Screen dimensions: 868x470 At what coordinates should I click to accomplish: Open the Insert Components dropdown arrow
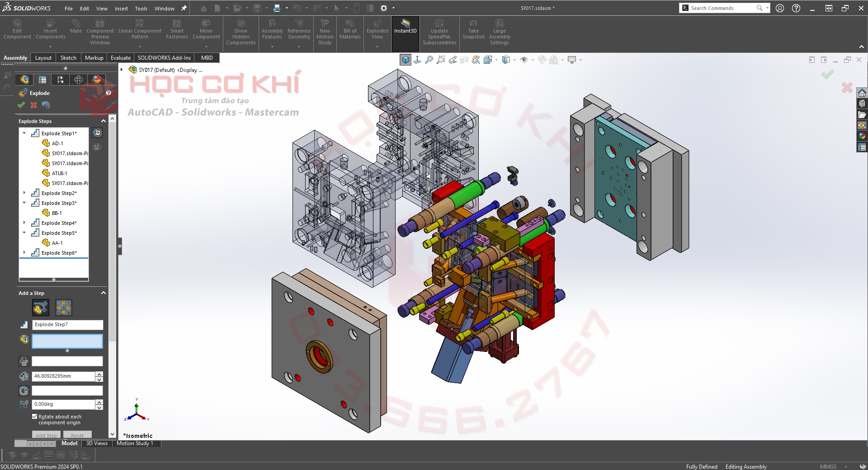[x=50, y=47]
